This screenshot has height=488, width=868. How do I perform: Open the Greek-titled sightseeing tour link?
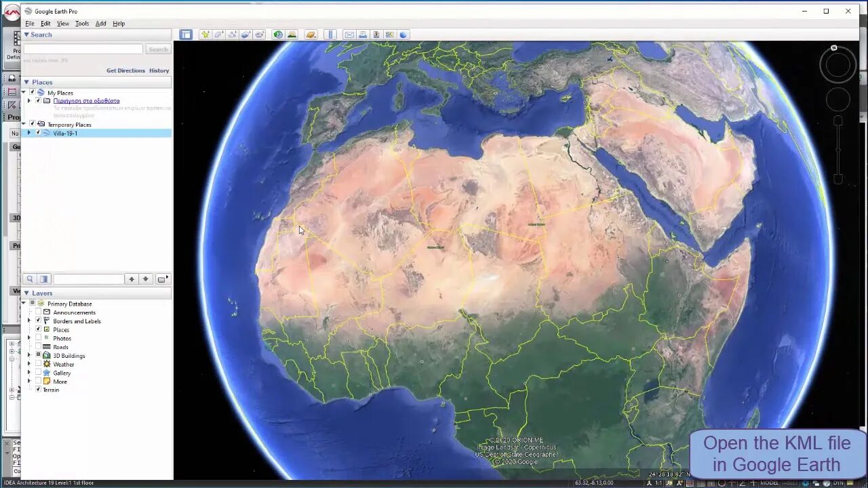coord(86,101)
